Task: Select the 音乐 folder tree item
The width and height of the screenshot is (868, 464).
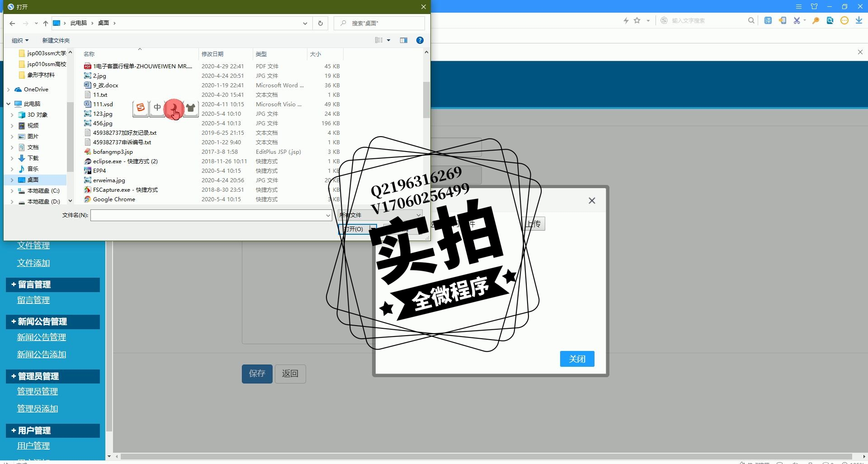Action: click(33, 169)
